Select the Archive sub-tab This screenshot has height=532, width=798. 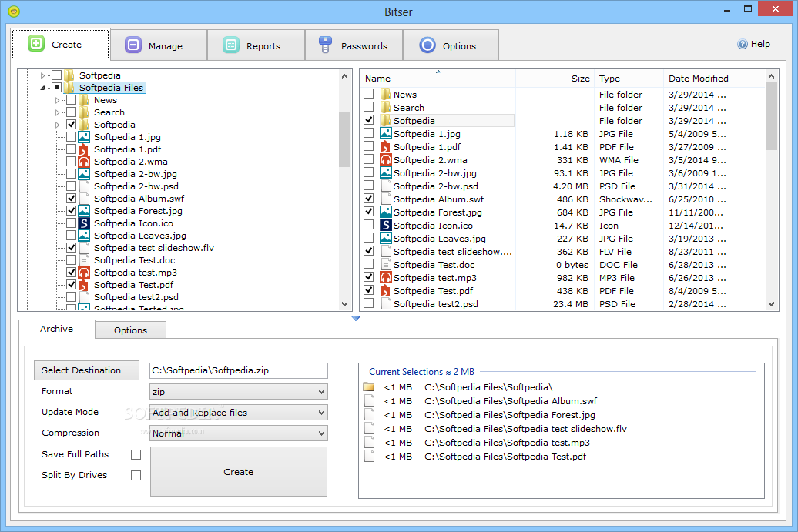tap(56, 329)
